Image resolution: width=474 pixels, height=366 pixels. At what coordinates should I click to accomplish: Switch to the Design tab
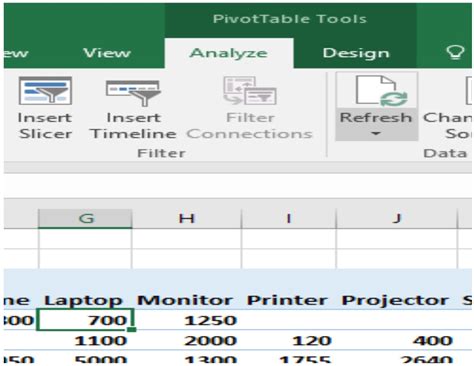356,53
